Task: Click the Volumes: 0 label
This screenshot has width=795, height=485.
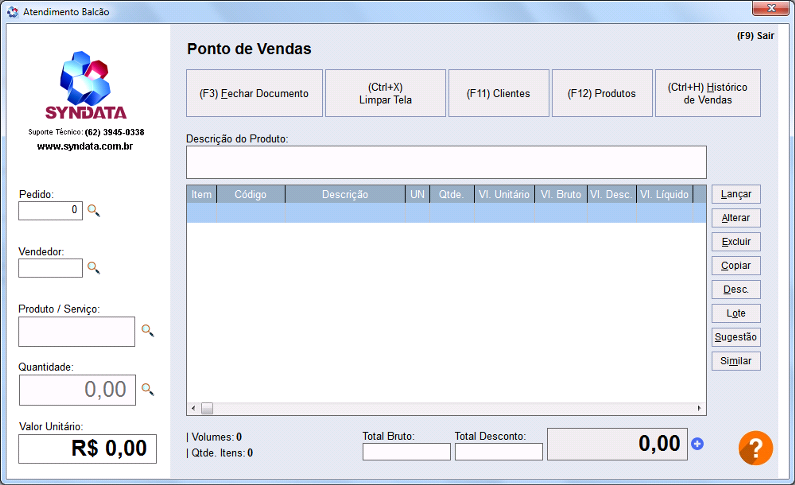Action: 214,437
